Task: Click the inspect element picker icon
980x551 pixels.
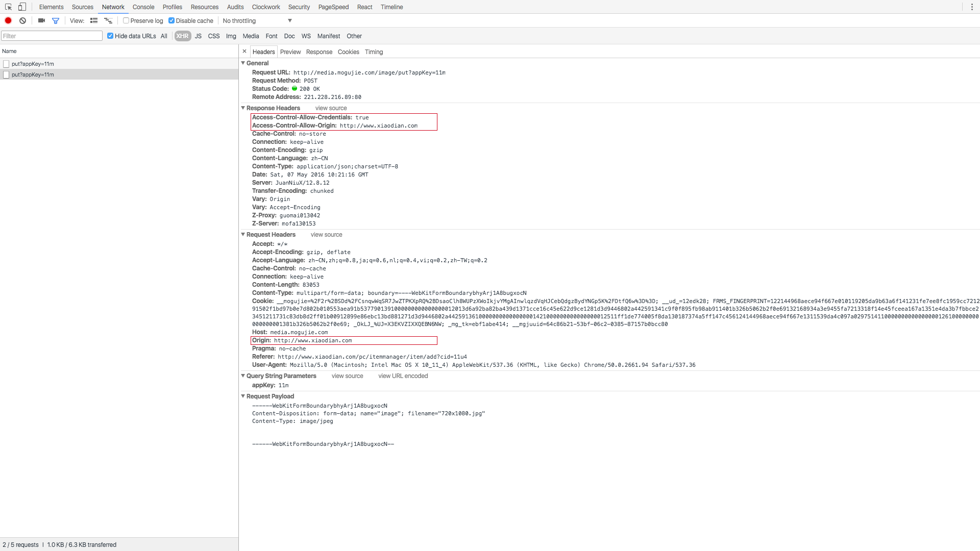Action: (x=8, y=7)
